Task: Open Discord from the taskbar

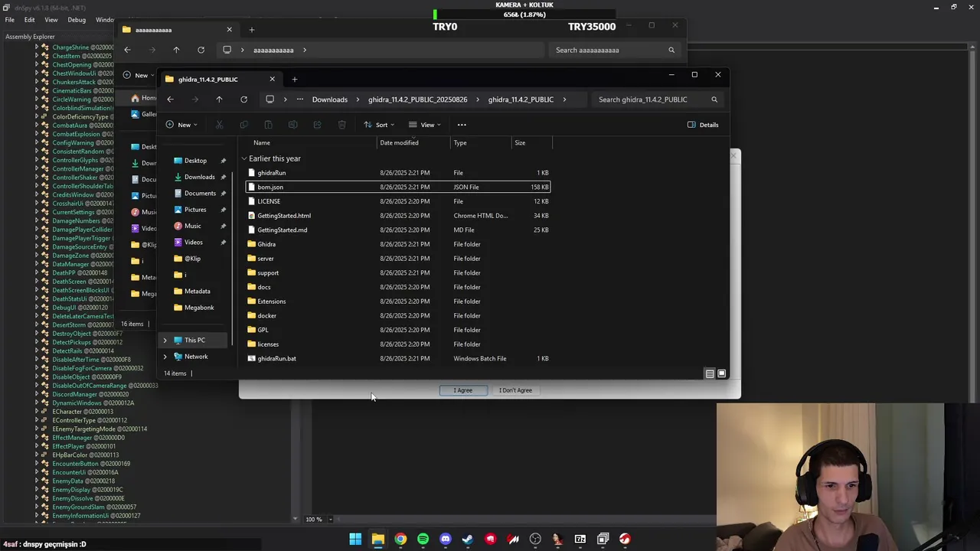Action: coord(446,540)
